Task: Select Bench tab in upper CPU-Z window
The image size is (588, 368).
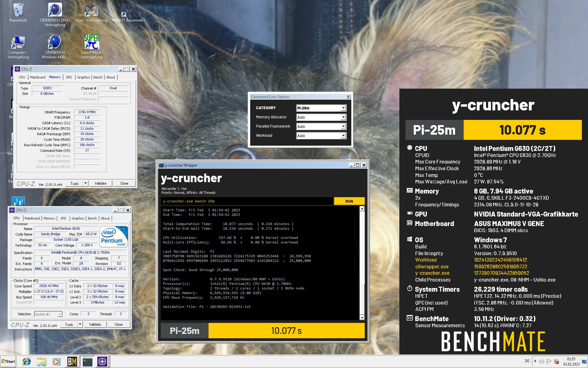Action: pos(98,77)
